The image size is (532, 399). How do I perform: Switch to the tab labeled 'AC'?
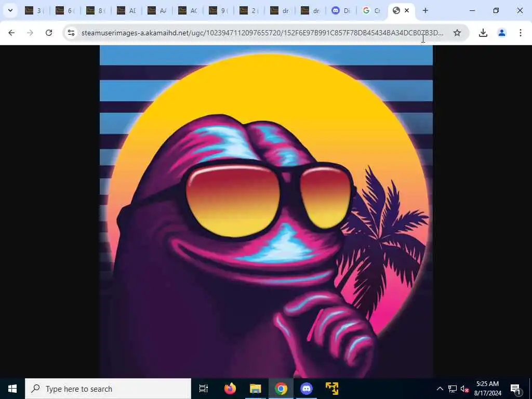[187, 11]
